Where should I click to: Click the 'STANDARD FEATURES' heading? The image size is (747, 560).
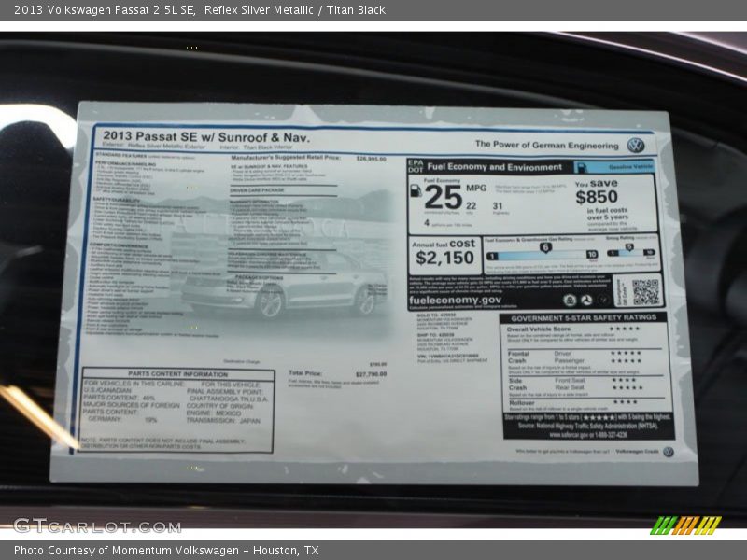tap(121, 155)
